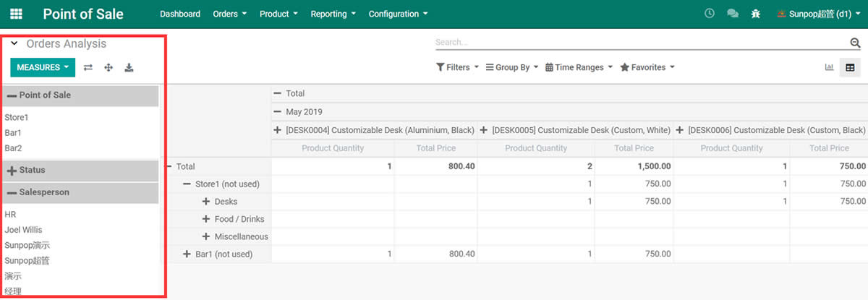Click the expand all arrows icon
The image size is (868, 300).
[109, 67]
